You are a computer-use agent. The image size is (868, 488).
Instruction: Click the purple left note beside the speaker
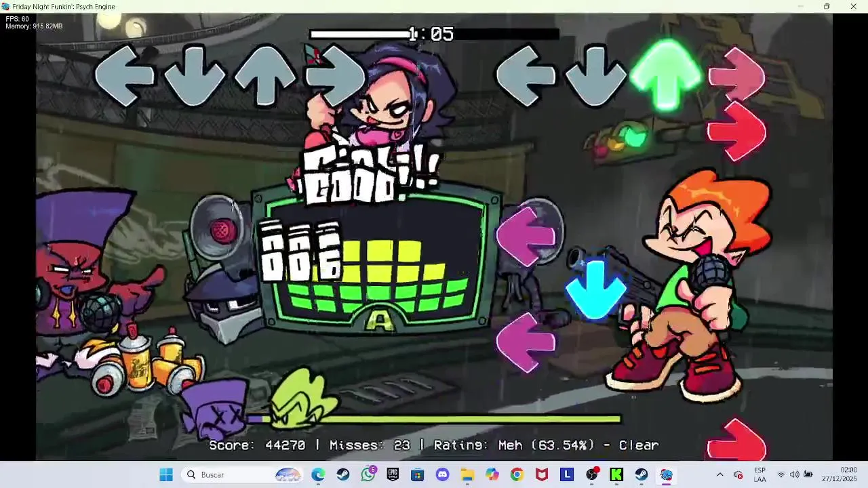pyautogui.click(x=526, y=235)
